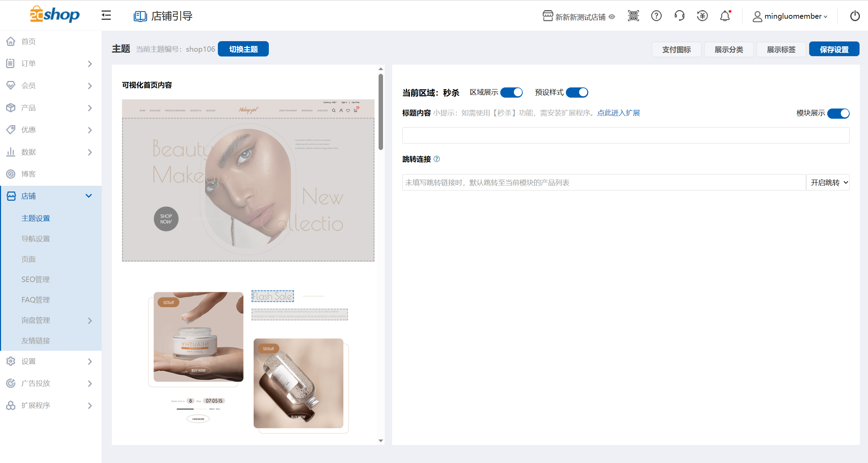Select the Beauty Makeup banner region
Viewport: 868px width, 463px height.
[248, 190]
